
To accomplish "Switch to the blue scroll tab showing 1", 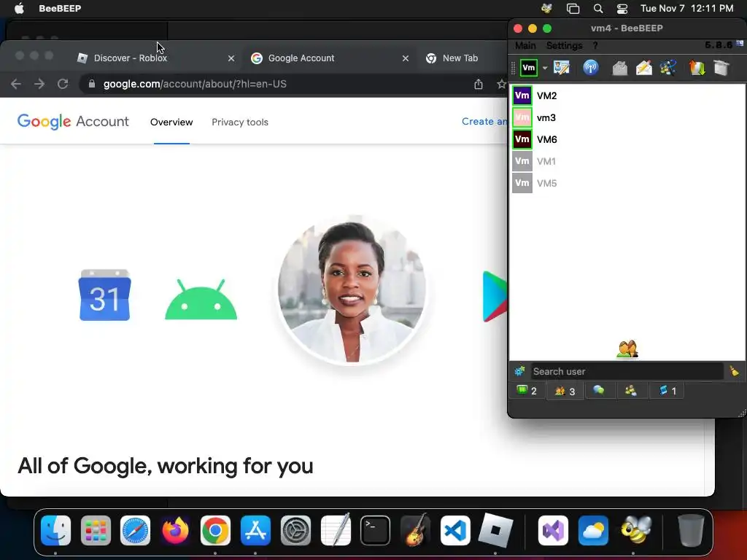I will [x=667, y=391].
